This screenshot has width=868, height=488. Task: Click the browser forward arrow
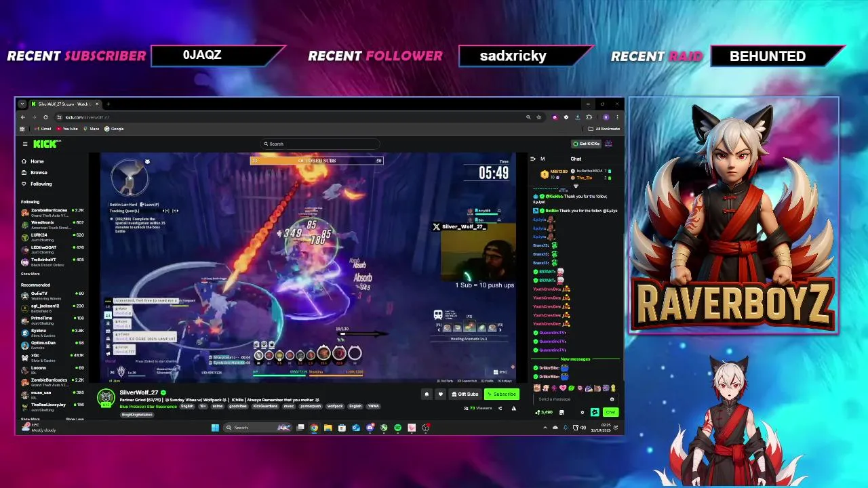tap(35, 117)
